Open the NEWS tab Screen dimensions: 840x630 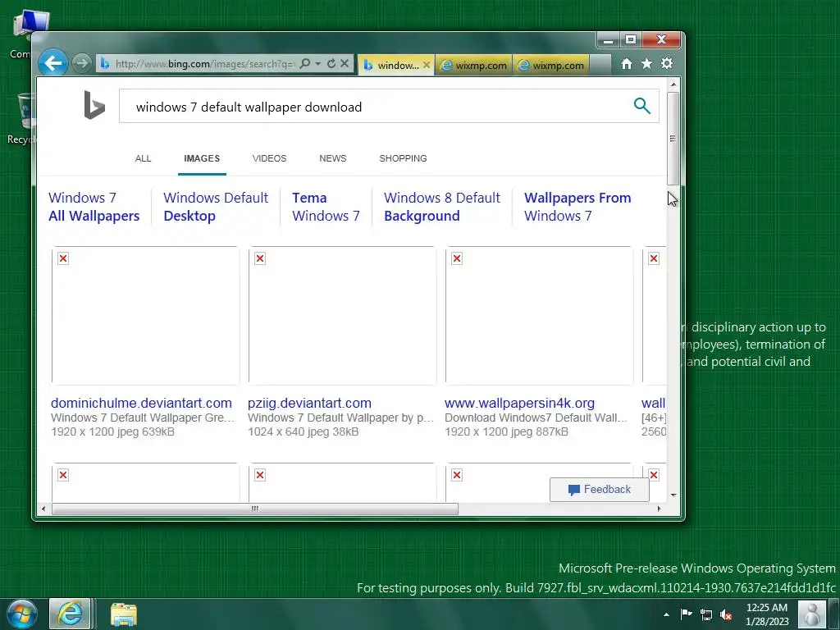click(x=333, y=158)
